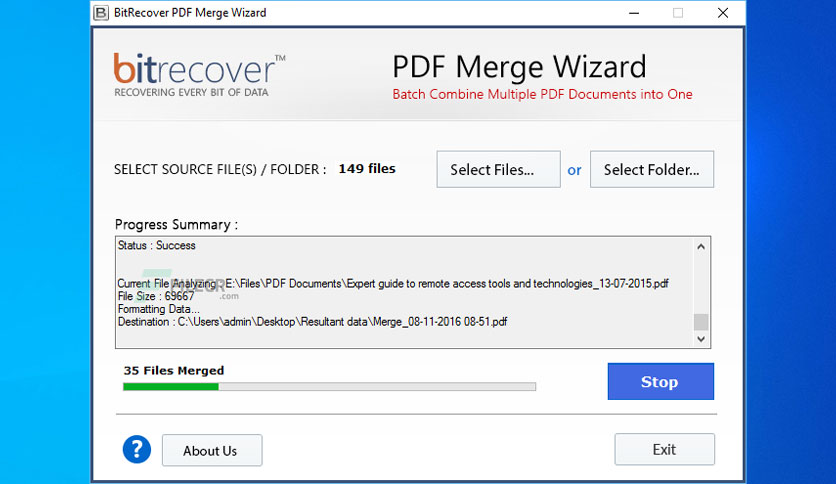
Task: Click the progress summary scroll up arrow
Action: click(701, 247)
